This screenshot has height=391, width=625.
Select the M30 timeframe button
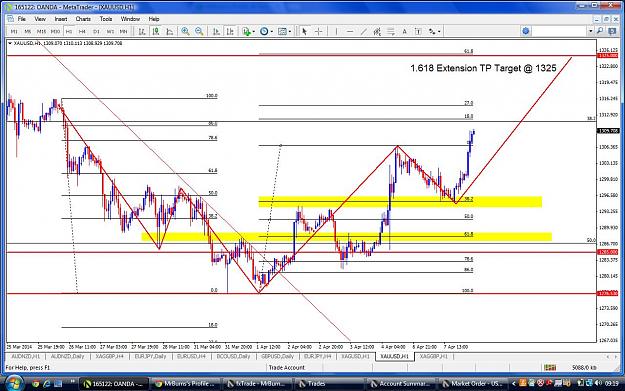(55, 31)
